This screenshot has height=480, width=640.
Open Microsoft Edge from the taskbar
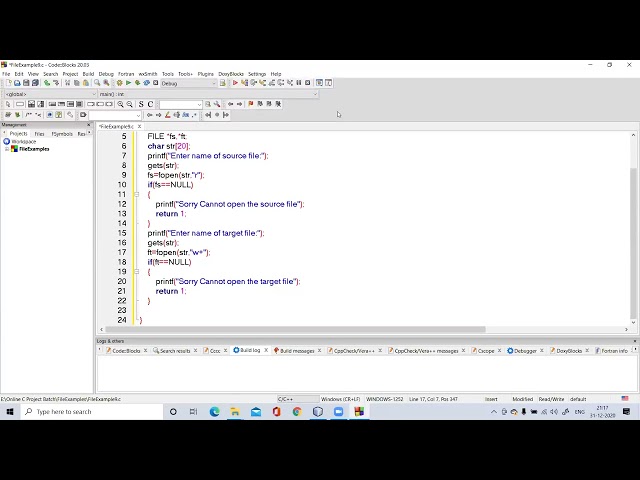(214, 411)
